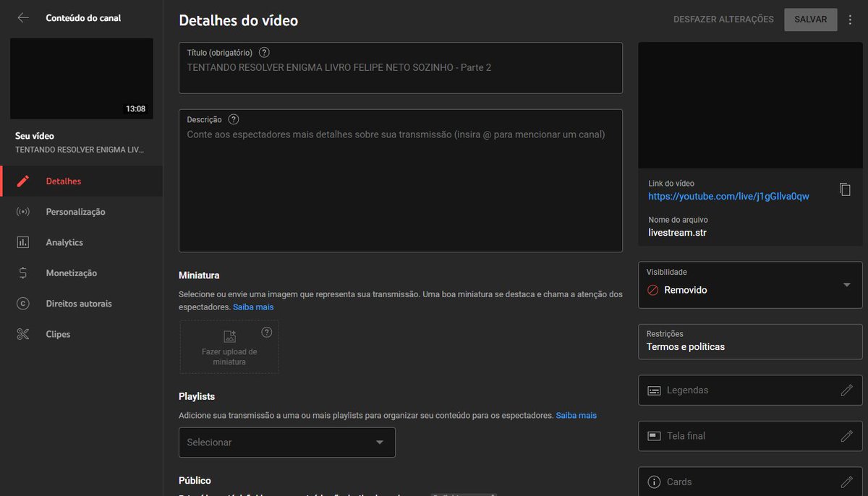Click the truncated video title in sidebar
This screenshot has width=868, height=496.
pos(80,149)
